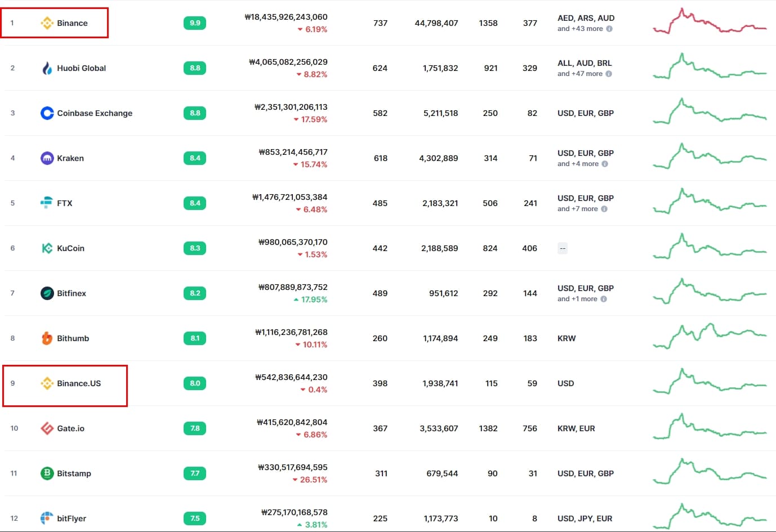Image resolution: width=776 pixels, height=532 pixels.
Task: Click the Bithumb orange logo icon
Action: [47, 338]
